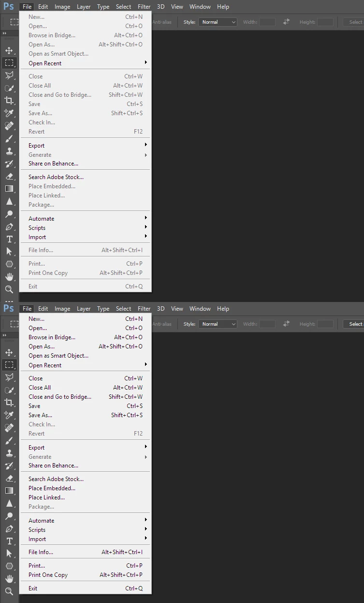This screenshot has height=603, width=364.
Task: Choose Close All in the lower File menu
Action: [85, 388]
